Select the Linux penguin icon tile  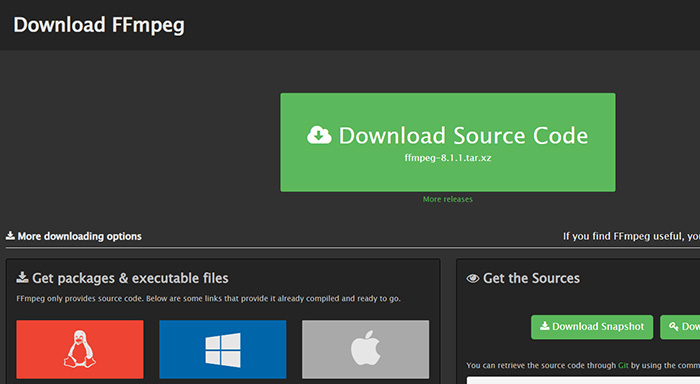(80, 349)
